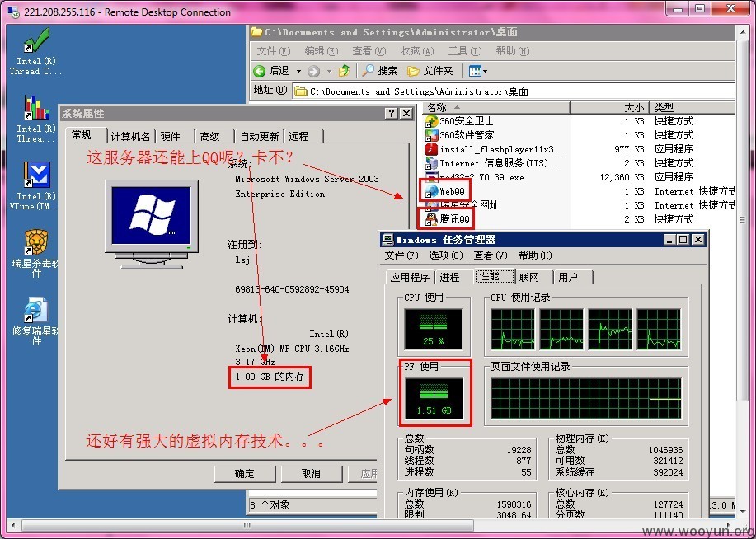
Task: Switch to 自动更新 tab
Action: [260, 137]
